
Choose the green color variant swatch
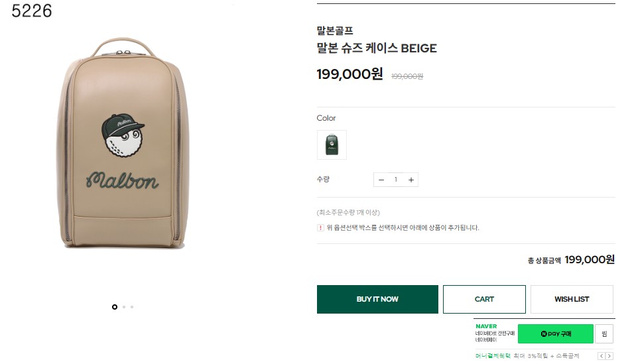pos(332,145)
